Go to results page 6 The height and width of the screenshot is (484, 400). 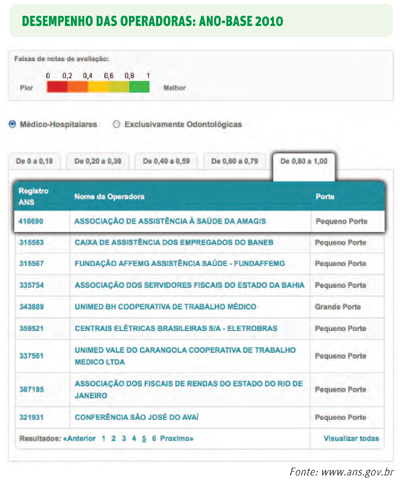[154, 439]
